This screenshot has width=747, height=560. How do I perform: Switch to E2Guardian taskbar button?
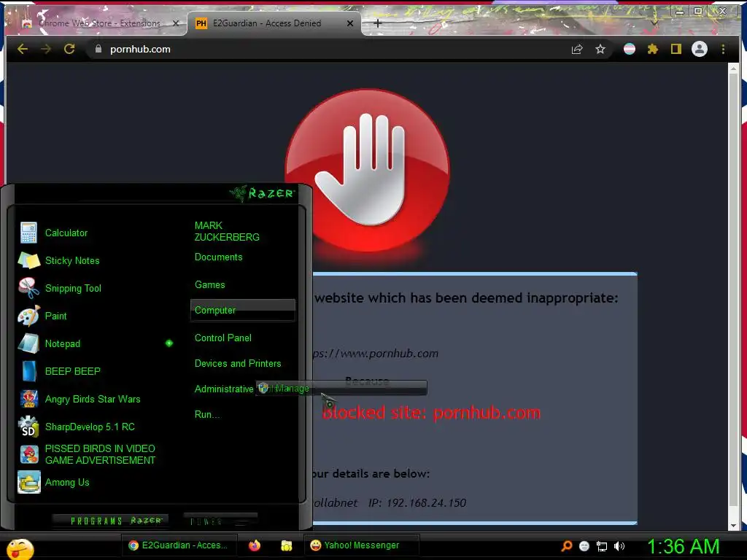pyautogui.click(x=180, y=545)
